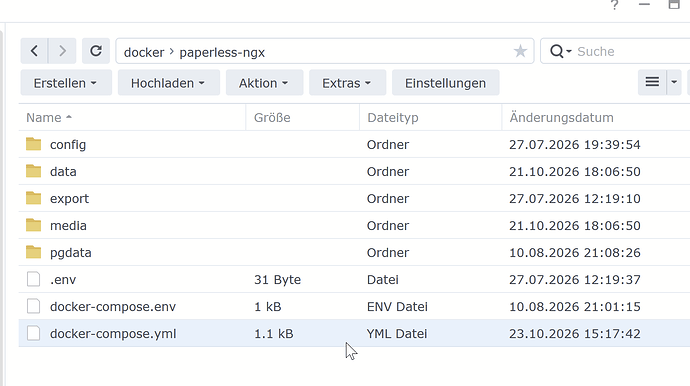
Task: Select the export folder icon
Action: tap(33, 198)
